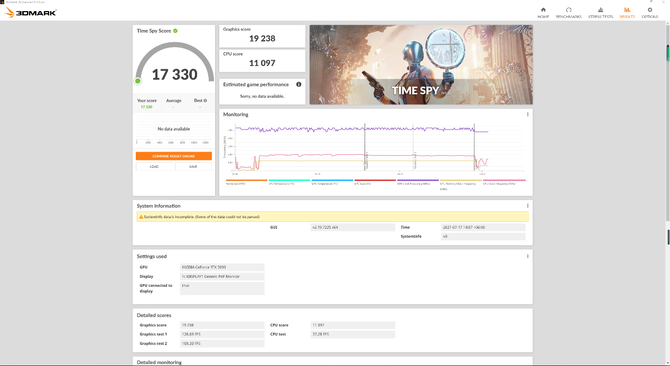Viewport: 670px width, 366px height.
Task: Click the green validation checkmark by Time Spy Score
Action: pyautogui.click(x=175, y=31)
